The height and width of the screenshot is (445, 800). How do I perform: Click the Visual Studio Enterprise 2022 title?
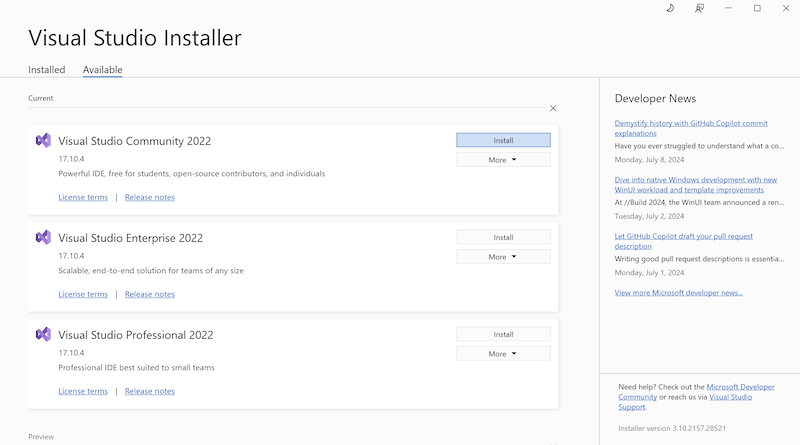coord(131,238)
